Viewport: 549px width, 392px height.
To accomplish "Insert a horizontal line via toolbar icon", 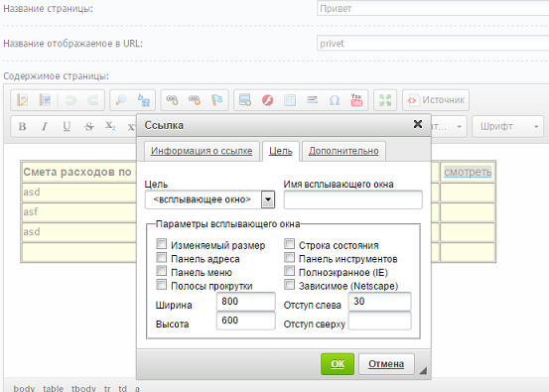I will pyautogui.click(x=312, y=100).
